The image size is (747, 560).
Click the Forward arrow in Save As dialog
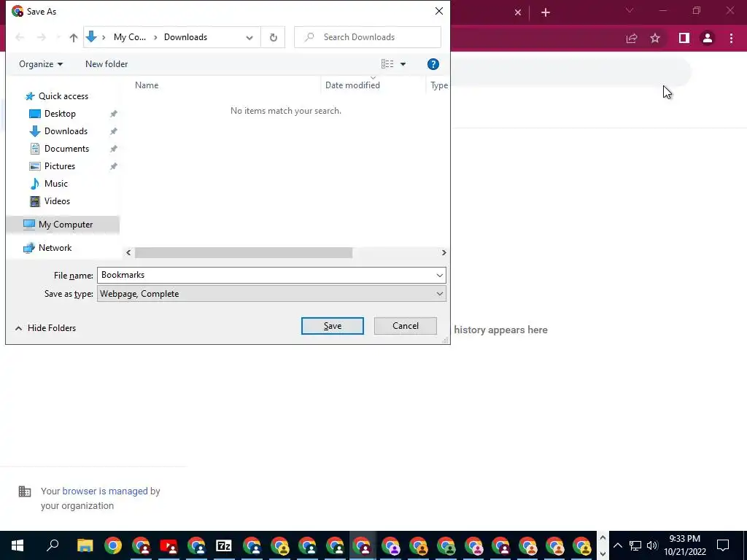(42, 37)
